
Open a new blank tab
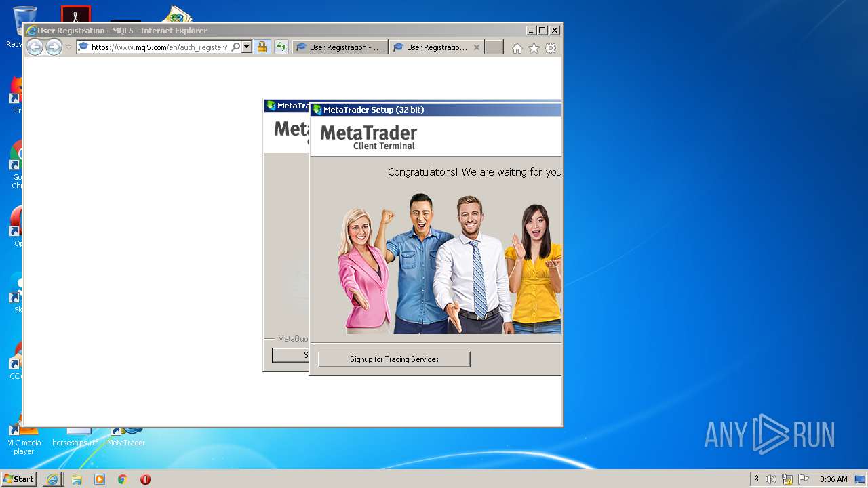tap(494, 47)
